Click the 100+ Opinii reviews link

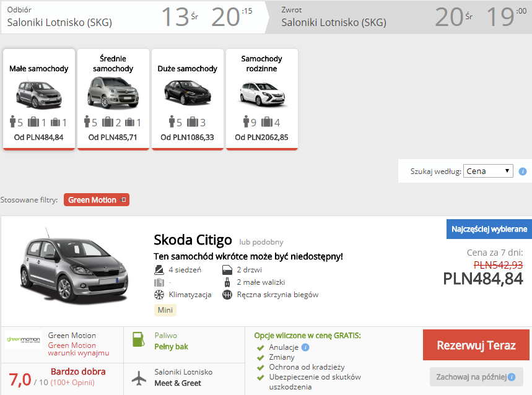(72, 383)
